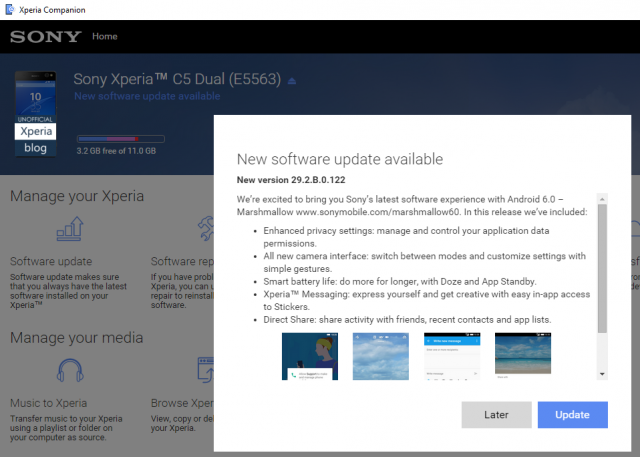Click the Xperia Companion window title
Viewport: 640px width, 457px height.
pyautogui.click(x=52, y=10)
